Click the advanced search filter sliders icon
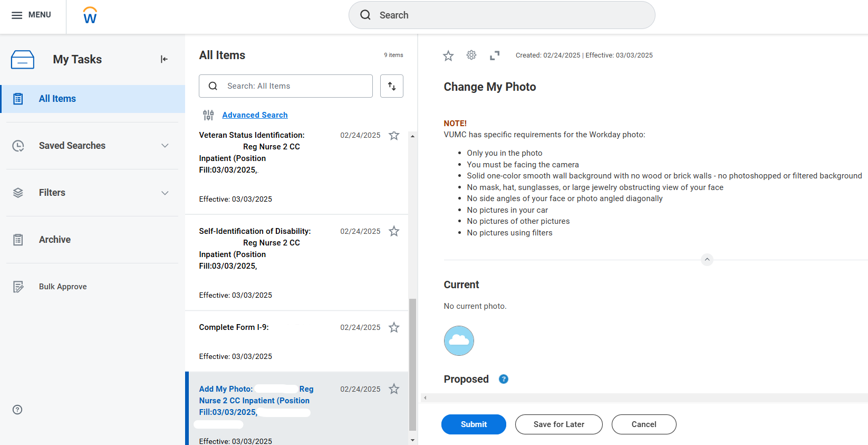Viewport: 868px width, 445px height. pyautogui.click(x=208, y=115)
